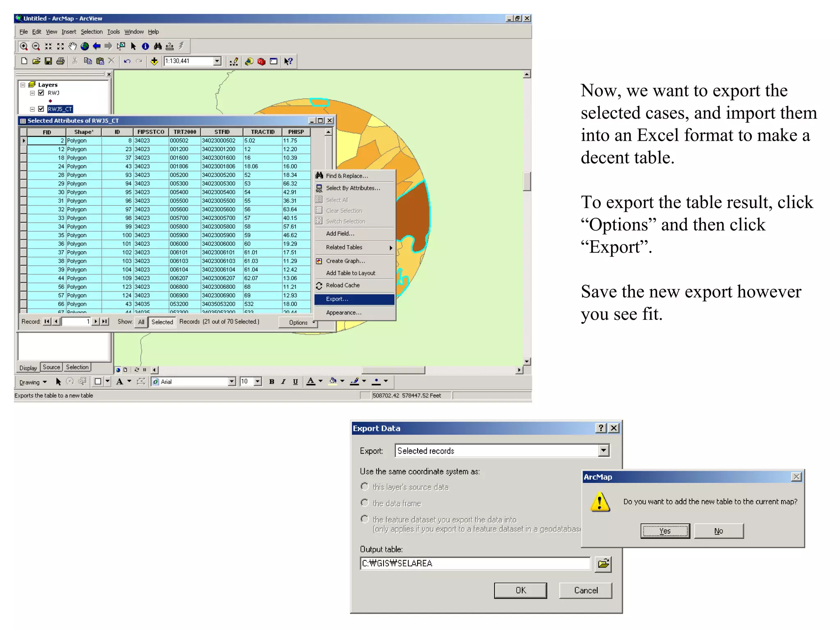Open the fill color picker
This screenshot has width=840, height=630.
[342, 381]
